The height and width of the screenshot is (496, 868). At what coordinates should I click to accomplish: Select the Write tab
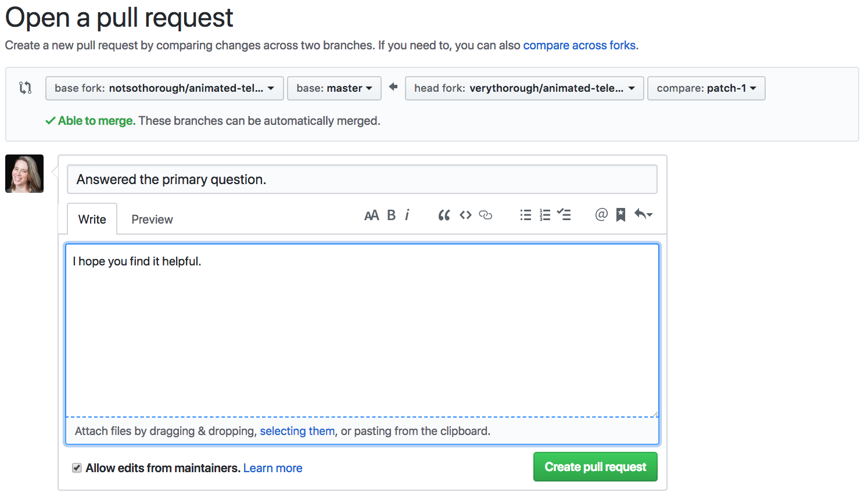(92, 220)
